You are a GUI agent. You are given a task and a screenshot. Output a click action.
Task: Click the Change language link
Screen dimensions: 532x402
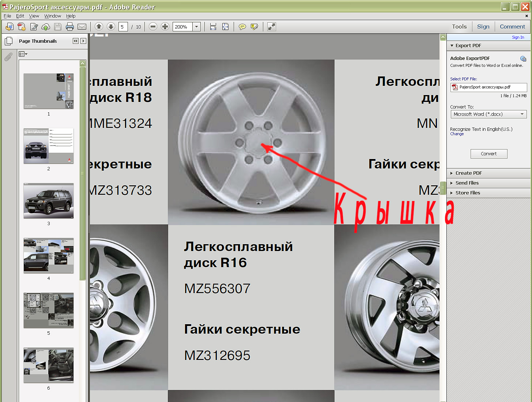[x=457, y=134]
